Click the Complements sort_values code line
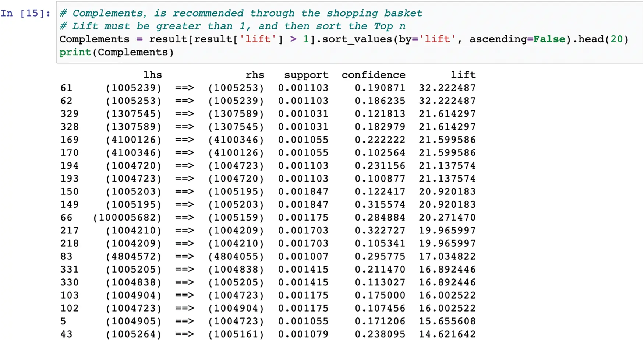The width and height of the screenshot is (644, 341). [344, 39]
